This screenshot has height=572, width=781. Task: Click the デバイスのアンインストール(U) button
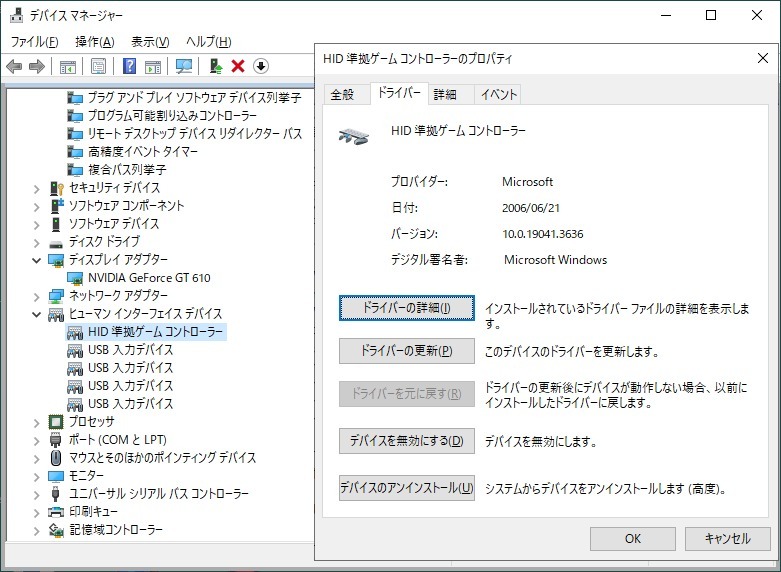click(406, 488)
